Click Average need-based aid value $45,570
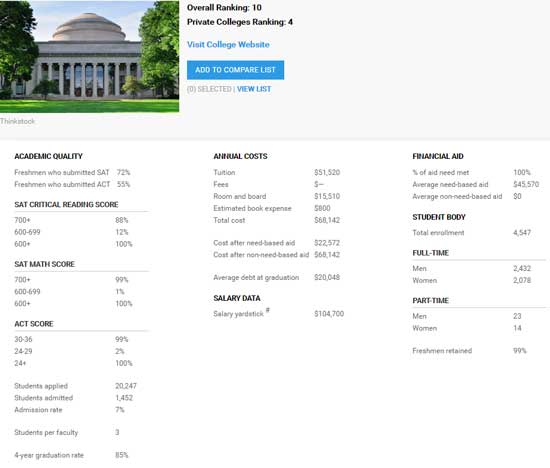 pyautogui.click(x=526, y=184)
